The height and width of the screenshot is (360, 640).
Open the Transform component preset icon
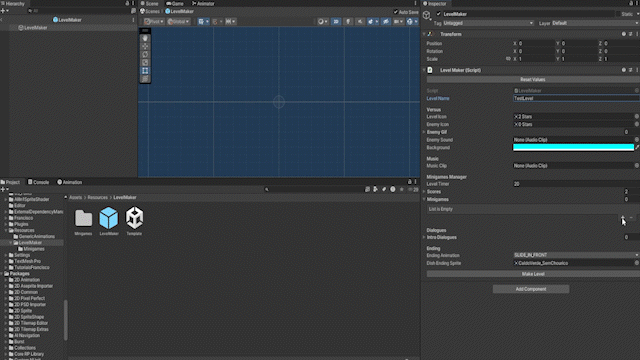[x=631, y=34]
